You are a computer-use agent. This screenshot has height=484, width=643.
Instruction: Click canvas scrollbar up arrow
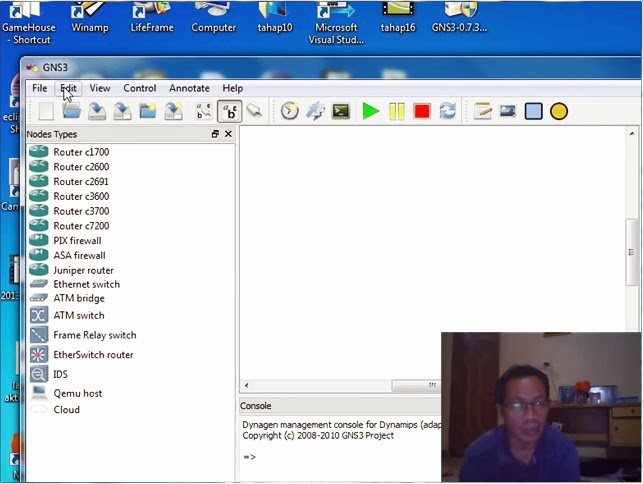click(632, 134)
